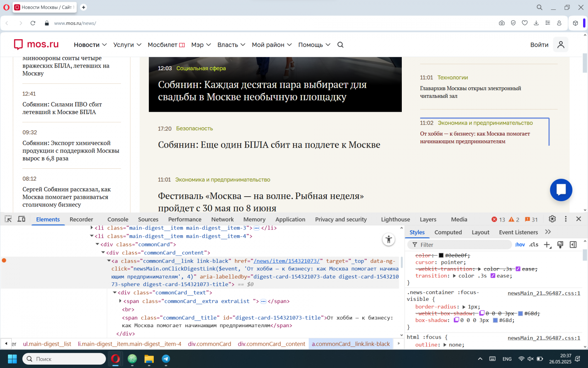Click the errors counter showing 13 errors
The width and height of the screenshot is (588, 368).
click(x=497, y=219)
